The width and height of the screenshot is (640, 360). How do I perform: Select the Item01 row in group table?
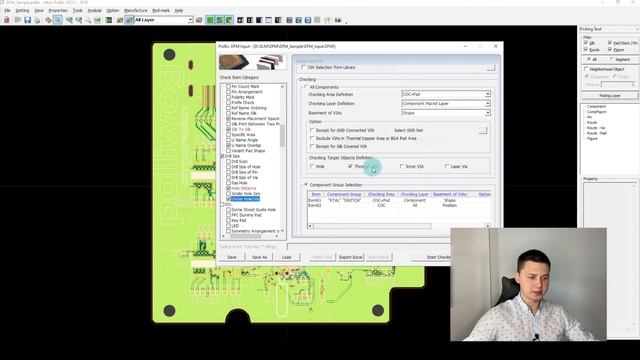coord(399,200)
